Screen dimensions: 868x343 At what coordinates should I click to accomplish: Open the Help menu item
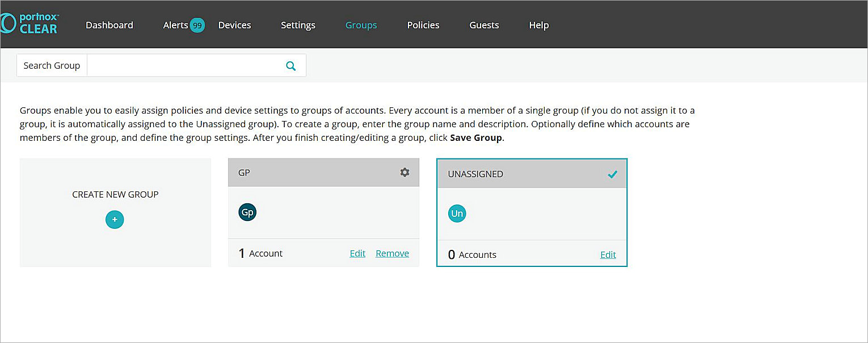[538, 25]
